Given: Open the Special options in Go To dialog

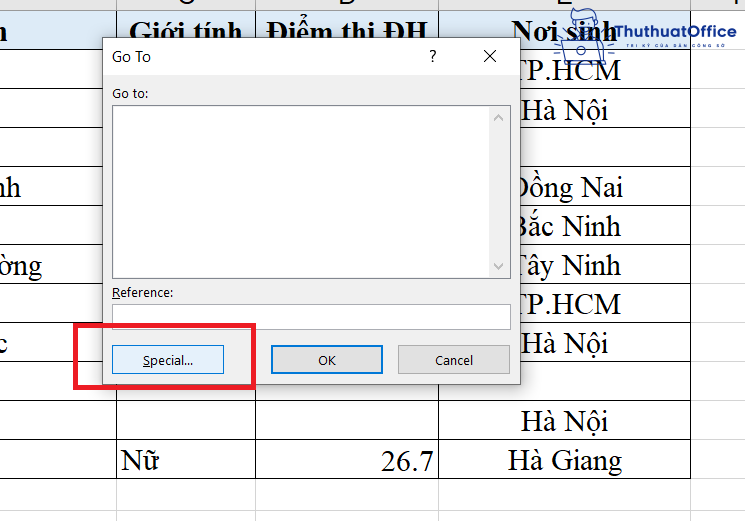Looking at the screenshot, I should coord(168,360).
